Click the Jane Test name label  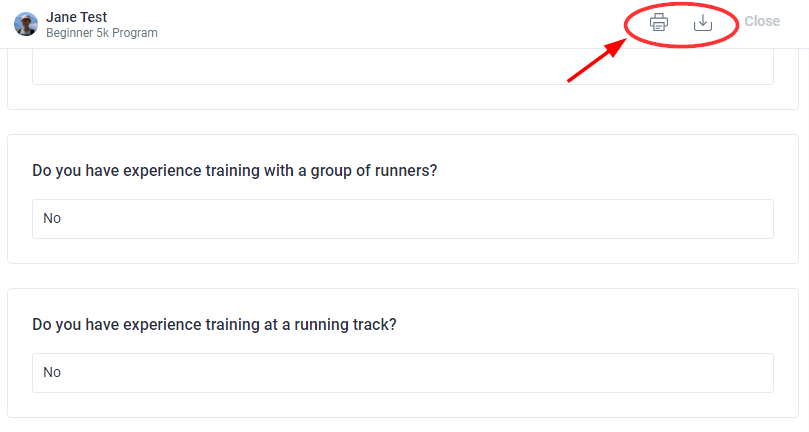pos(76,17)
